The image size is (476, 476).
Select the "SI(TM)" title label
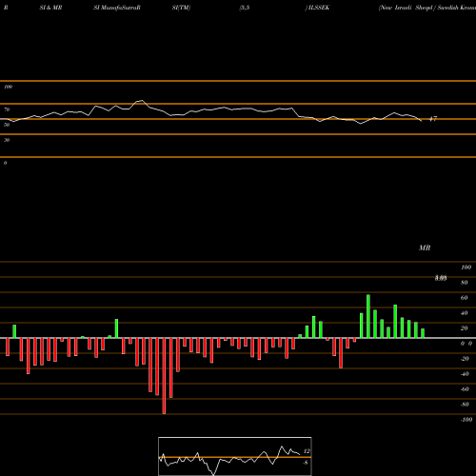click(x=181, y=8)
